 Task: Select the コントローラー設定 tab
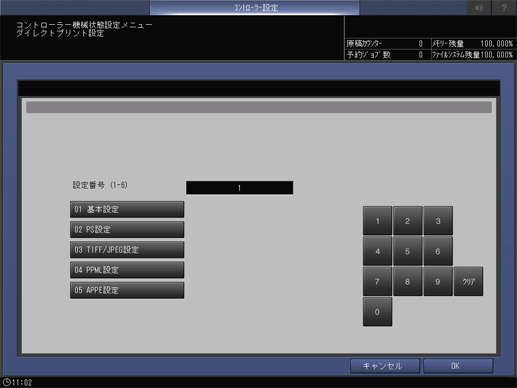pyautogui.click(x=255, y=7)
